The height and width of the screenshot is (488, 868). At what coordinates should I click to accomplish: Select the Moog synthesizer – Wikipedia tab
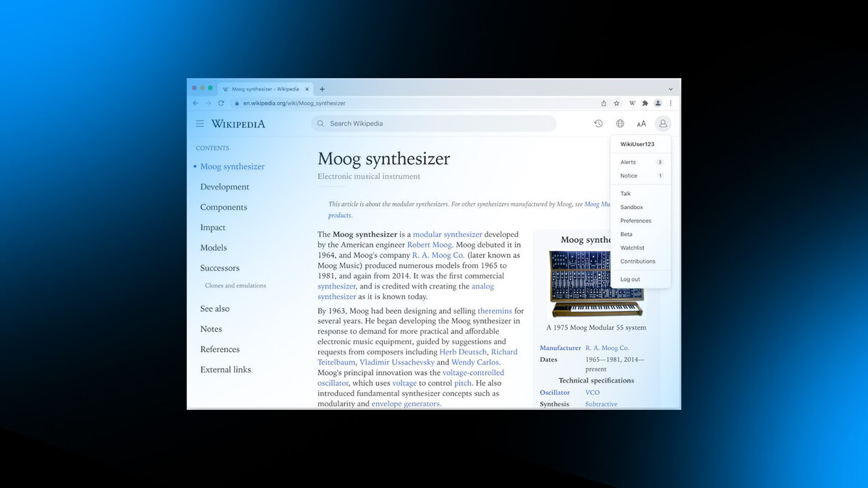pos(265,89)
